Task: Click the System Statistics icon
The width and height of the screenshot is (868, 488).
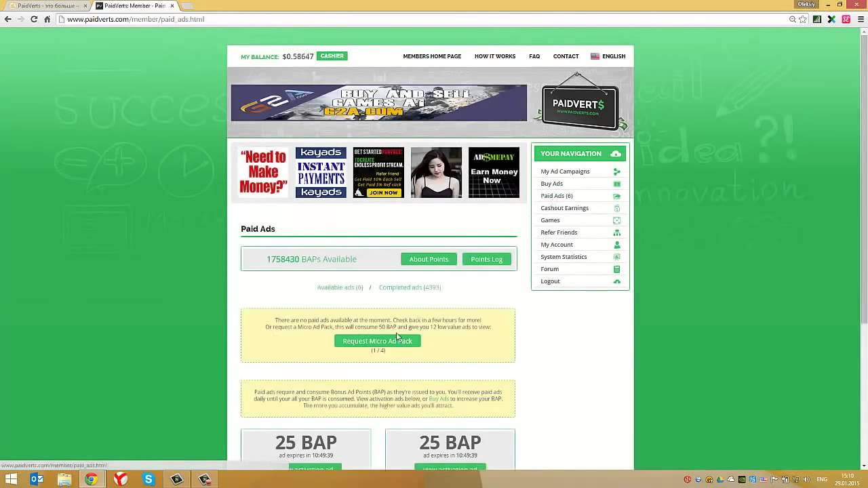Action: 616,257
